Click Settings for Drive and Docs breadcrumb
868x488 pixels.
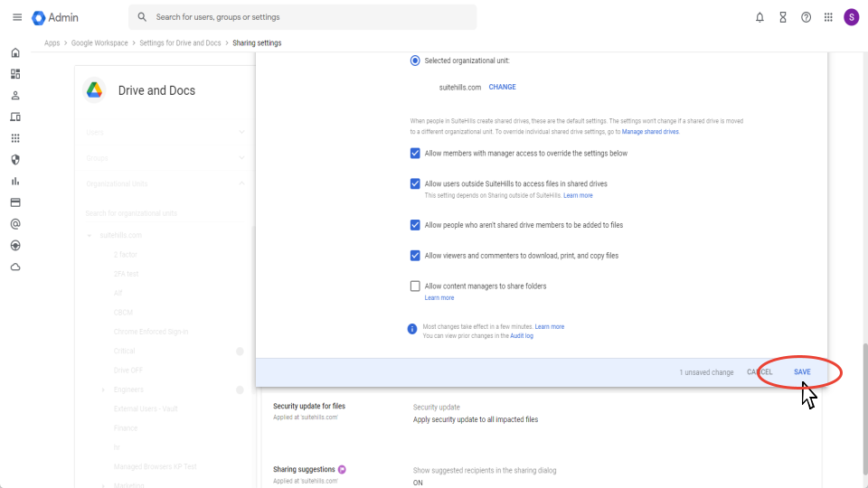point(180,43)
